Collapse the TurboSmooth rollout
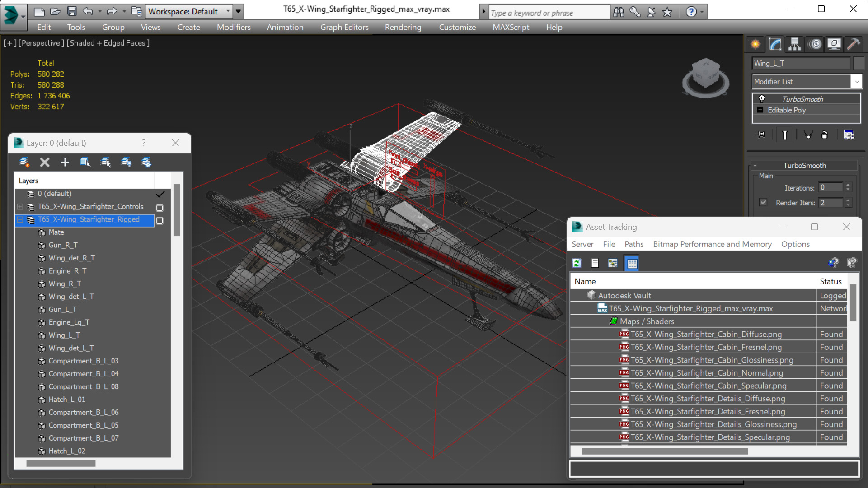The width and height of the screenshot is (868, 488). click(755, 166)
